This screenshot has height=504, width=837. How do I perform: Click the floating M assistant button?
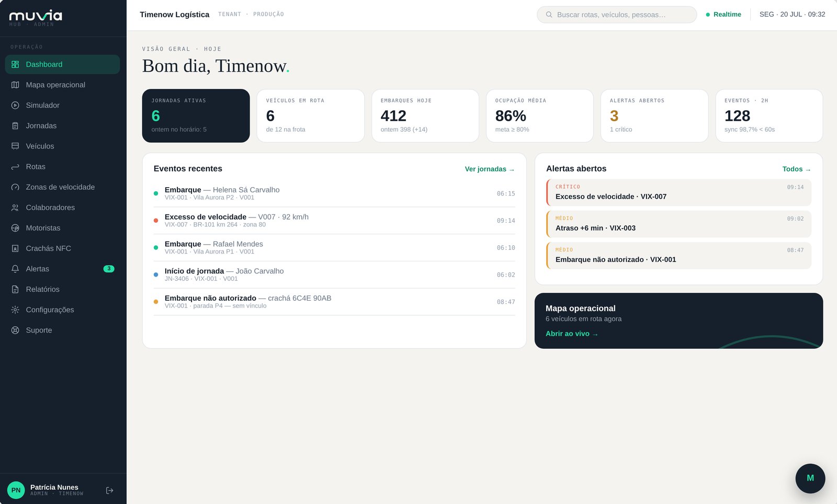[x=810, y=478]
